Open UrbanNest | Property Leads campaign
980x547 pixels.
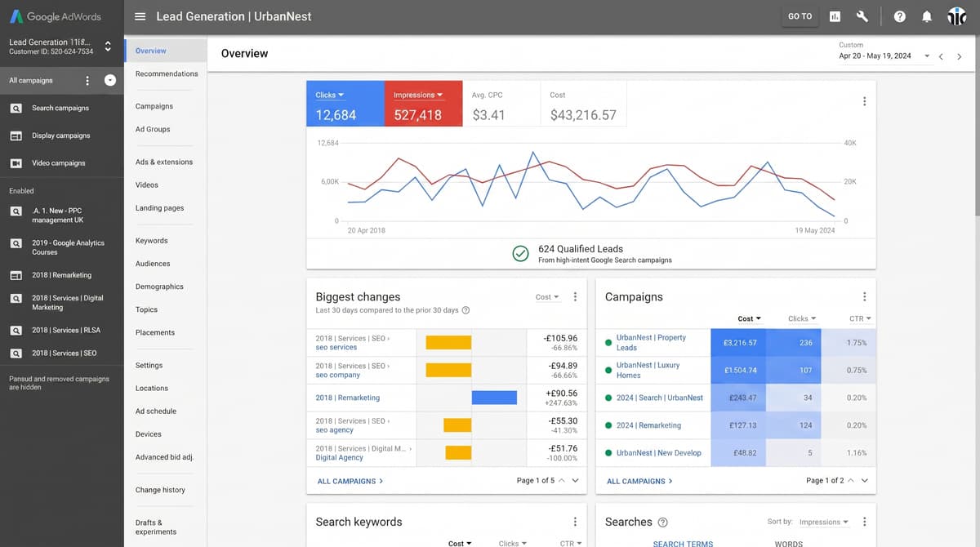tap(651, 343)
